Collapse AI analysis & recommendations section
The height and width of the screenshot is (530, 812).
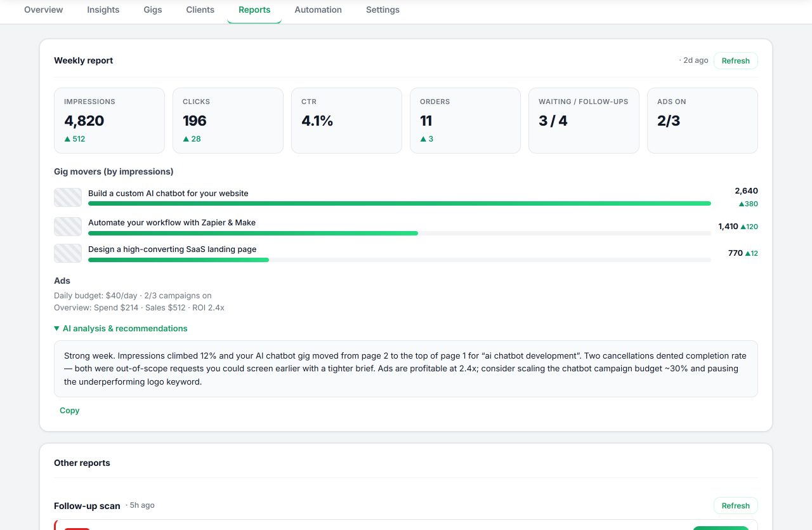point(121,329)
